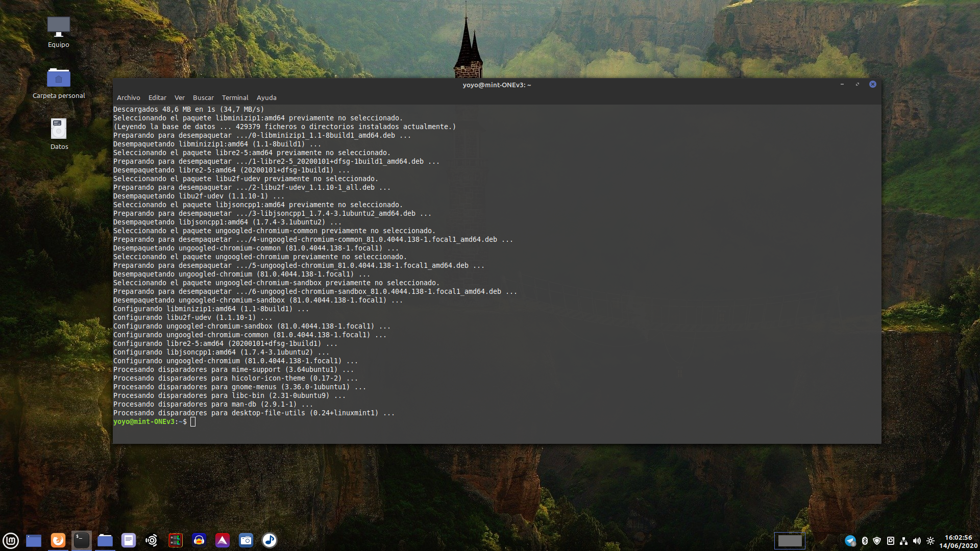Launch the music player note icon
This screenshot has height=551, width=980.
[269, 540]
